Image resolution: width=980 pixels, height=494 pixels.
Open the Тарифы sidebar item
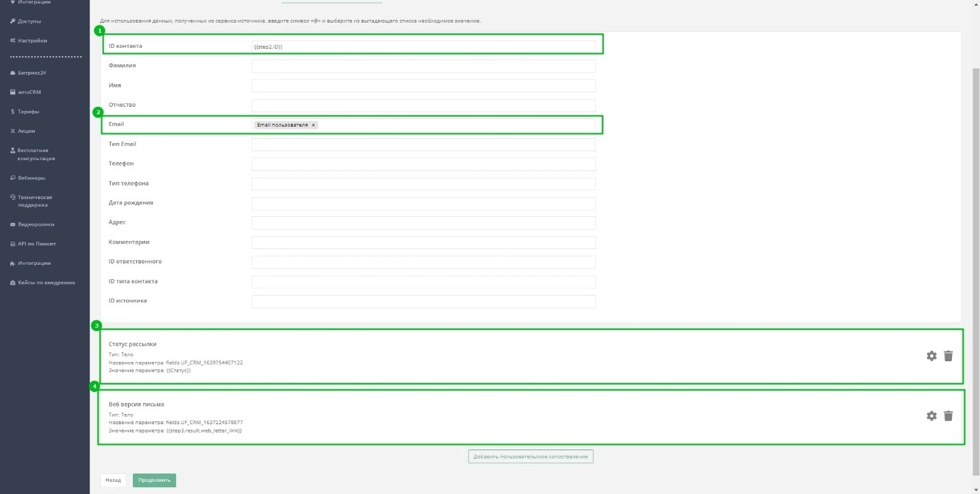(x=28, y=111)
